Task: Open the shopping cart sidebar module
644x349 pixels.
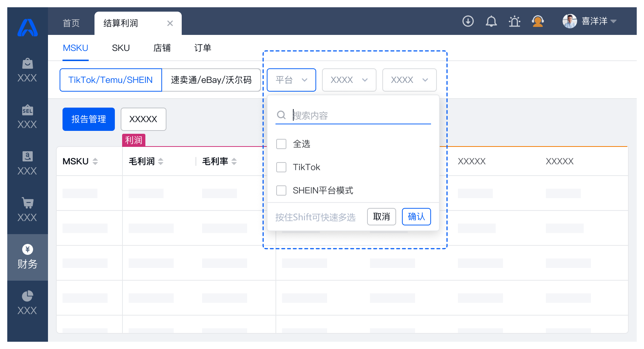Action: 28,209
